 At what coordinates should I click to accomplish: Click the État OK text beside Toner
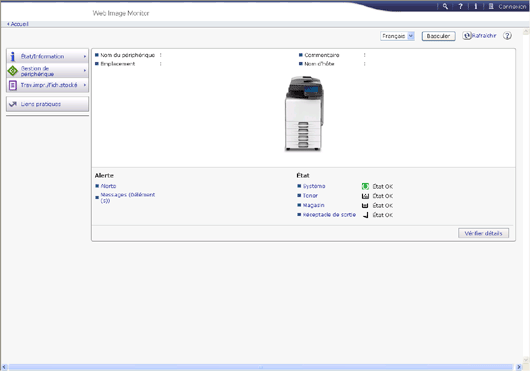click(x=383, y=196)
